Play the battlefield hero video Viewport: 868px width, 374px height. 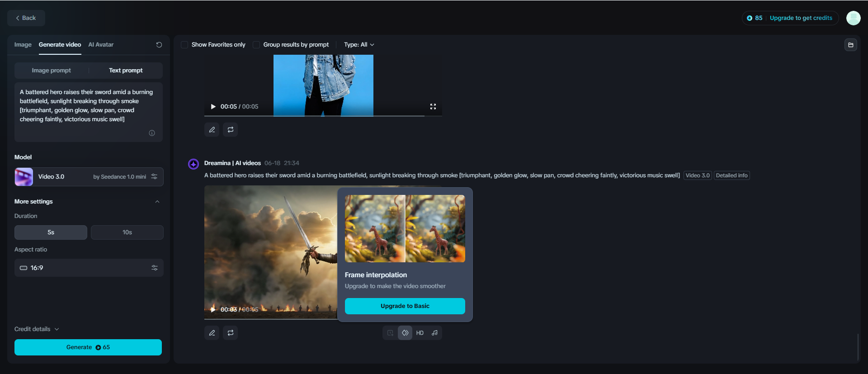tap(213, 309)
